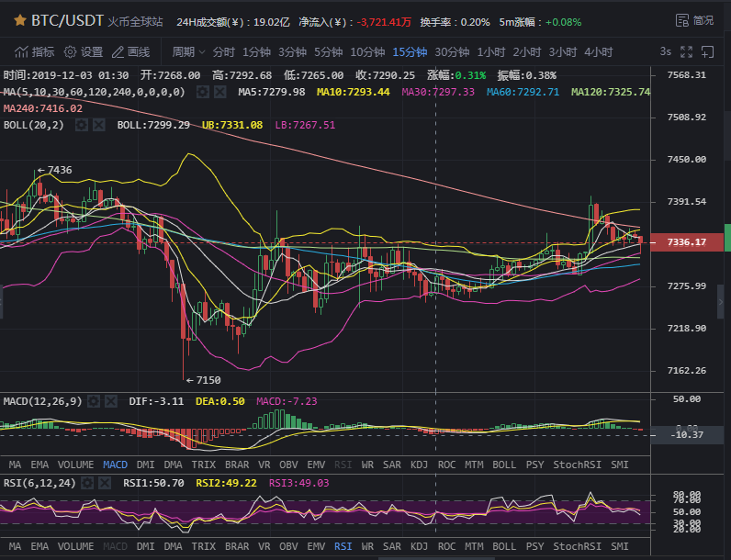Switch RSI panel to SAR indicator
The image size is (731, 560).
click(391, 546)
